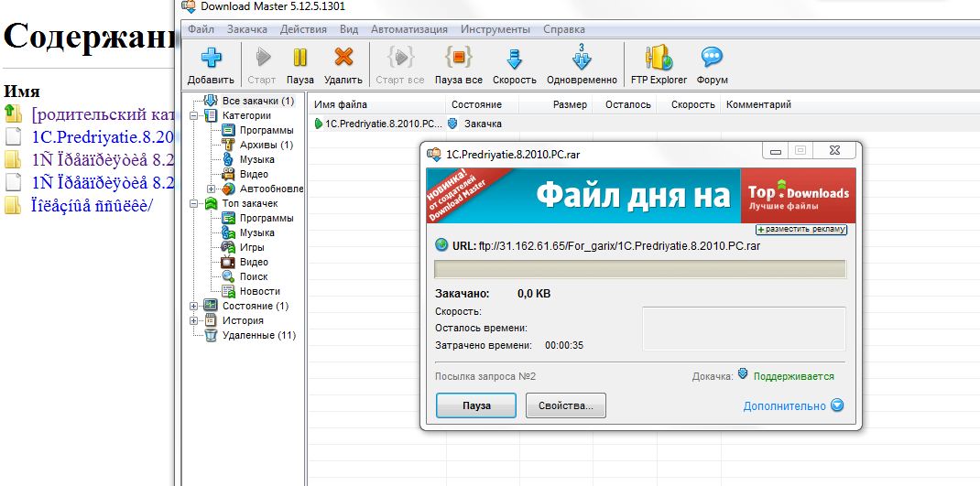Click the Добавить (Add) plus icon

coord(212,58)
